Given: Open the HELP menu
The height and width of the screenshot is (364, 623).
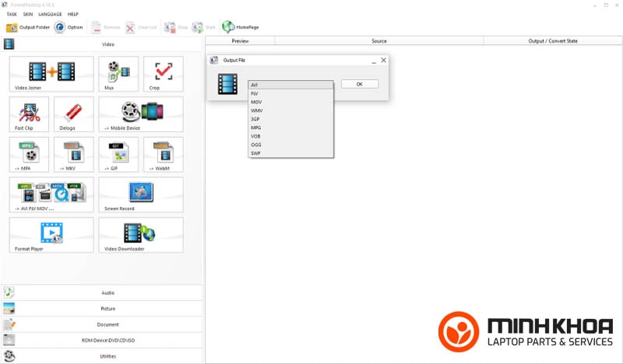Looking at the screenshot, I should point(73,14).
